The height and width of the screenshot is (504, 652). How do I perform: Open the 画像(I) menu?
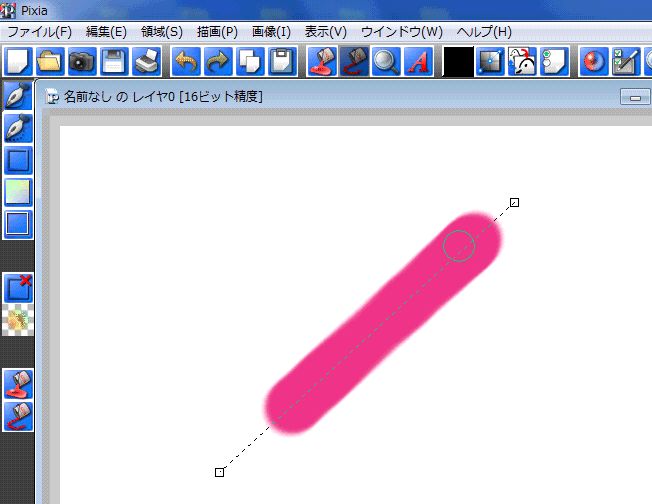(x=271, y=32)
